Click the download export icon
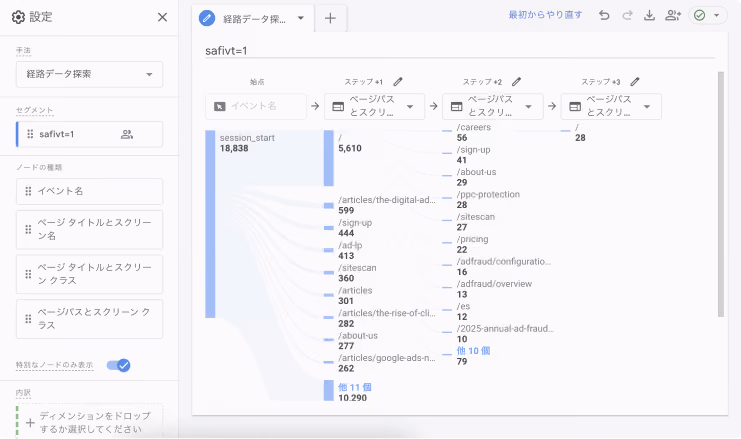This screenshot has height=439, width=741. click(x=650, y=15)
